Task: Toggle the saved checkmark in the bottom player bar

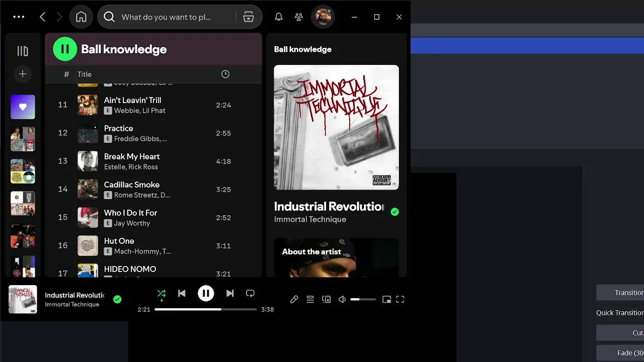Action: (117, 299)
